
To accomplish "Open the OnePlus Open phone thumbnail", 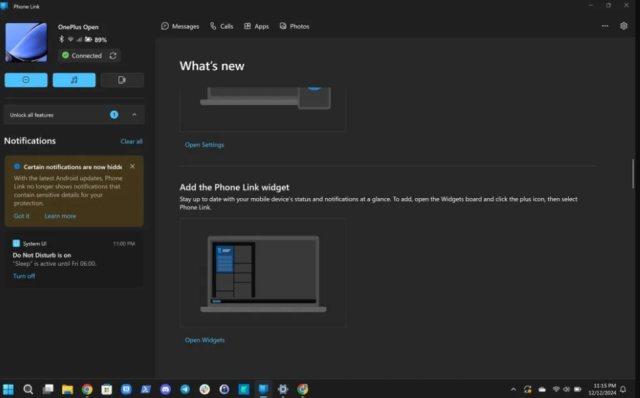I will pyautogui.click(x=26, y=42).
